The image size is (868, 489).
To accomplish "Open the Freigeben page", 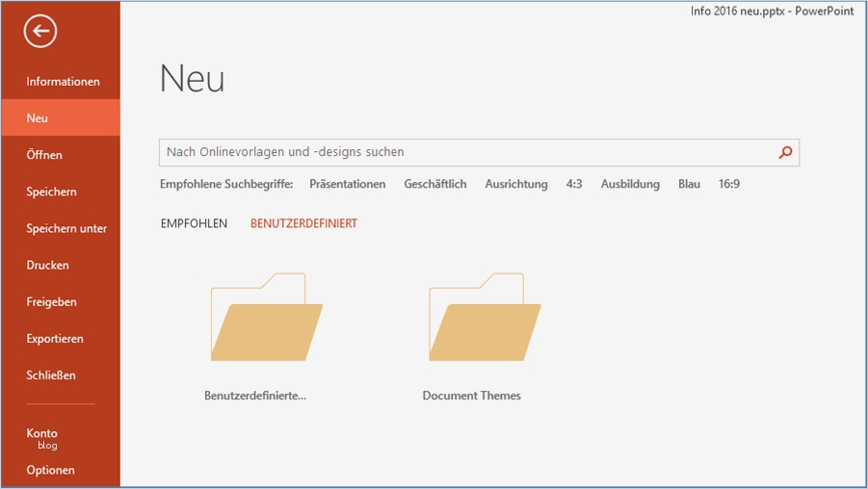I will coord(61,302).
